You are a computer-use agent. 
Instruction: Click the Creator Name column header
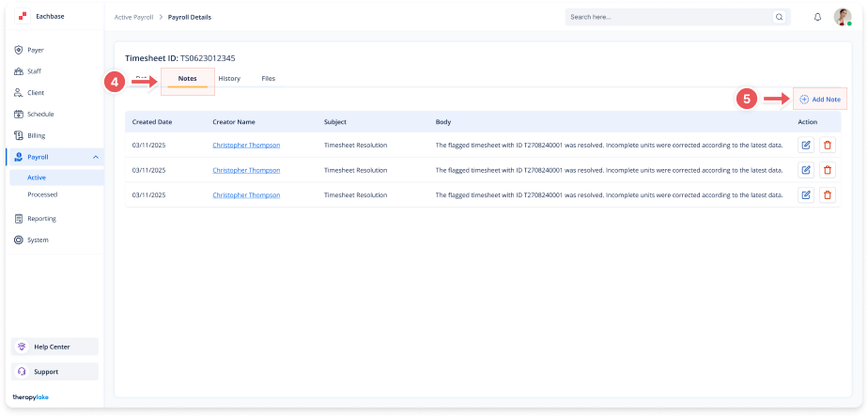(234, 122)
